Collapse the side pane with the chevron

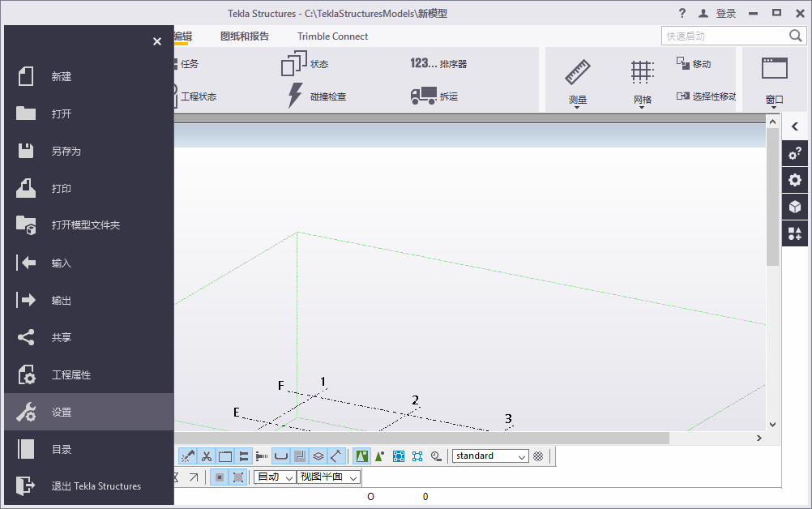click(795, 126)
